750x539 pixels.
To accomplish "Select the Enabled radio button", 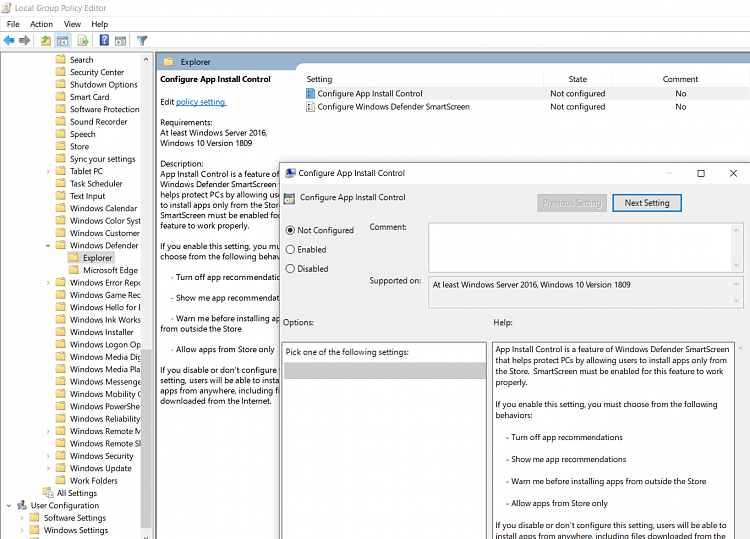I will click(x=290, y=249).
